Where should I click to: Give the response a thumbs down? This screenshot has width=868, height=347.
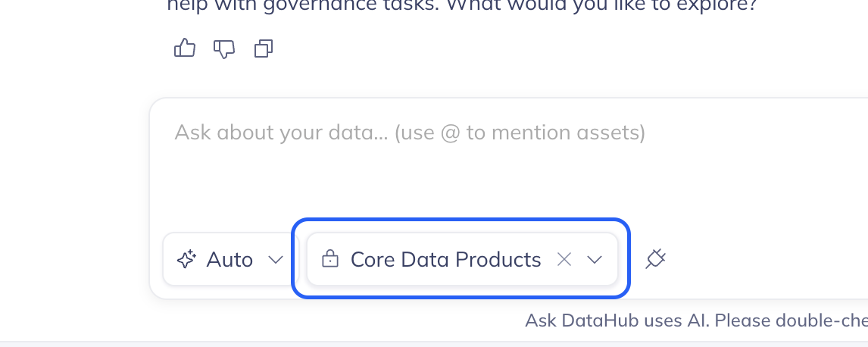pos(224,49)
